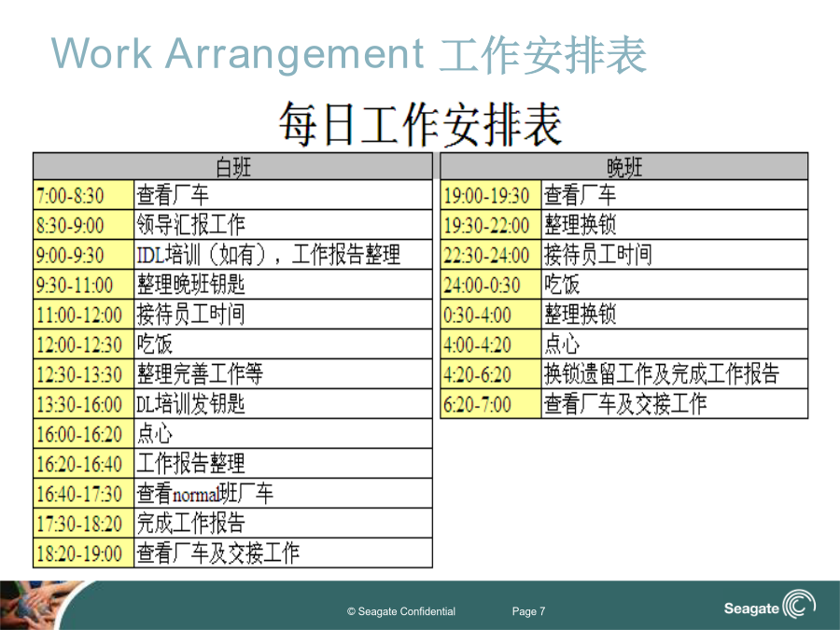This screenshot has height=630, width=840.
Task: Select the "6:20-7:00" time cell
Action: click(x=491, y=404)
